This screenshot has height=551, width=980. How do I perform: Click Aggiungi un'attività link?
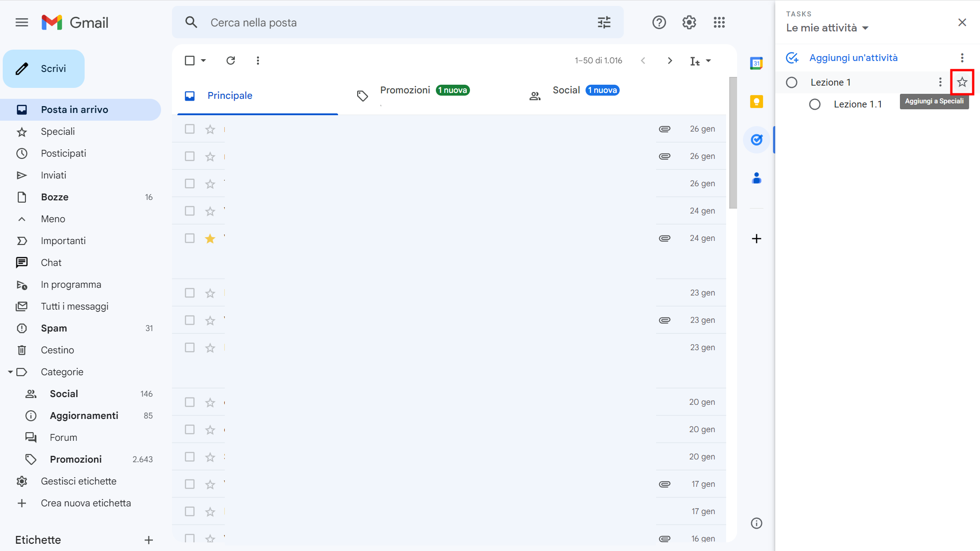[x=853, y=58]
